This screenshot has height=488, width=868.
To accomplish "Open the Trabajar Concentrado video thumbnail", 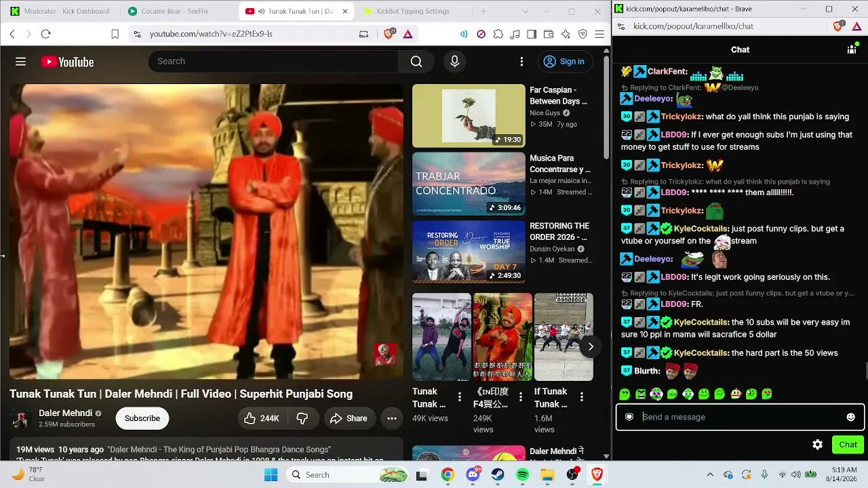I will [x=469, y=184].
